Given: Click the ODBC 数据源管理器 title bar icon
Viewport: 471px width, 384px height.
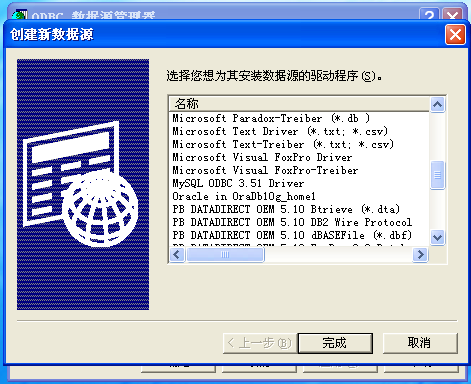Looking at the screenshot, I should tap(19, 15).
